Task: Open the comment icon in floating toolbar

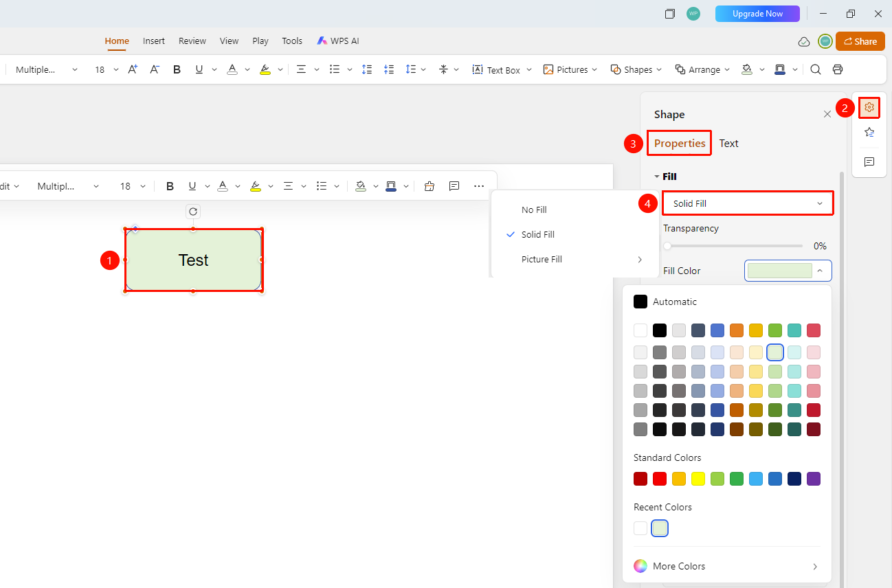Action: (454, 186)
